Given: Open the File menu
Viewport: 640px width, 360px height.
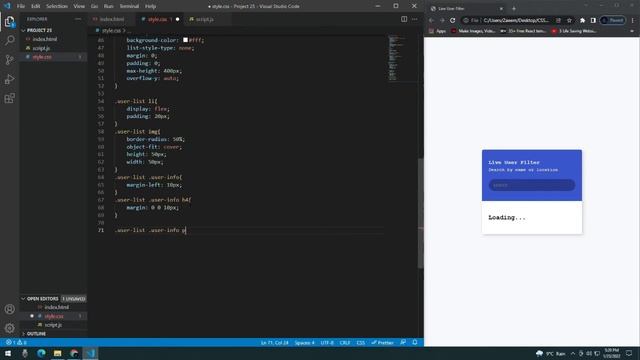Looking at the screenshot, I should pyautogui.click(x=21, y=6).
